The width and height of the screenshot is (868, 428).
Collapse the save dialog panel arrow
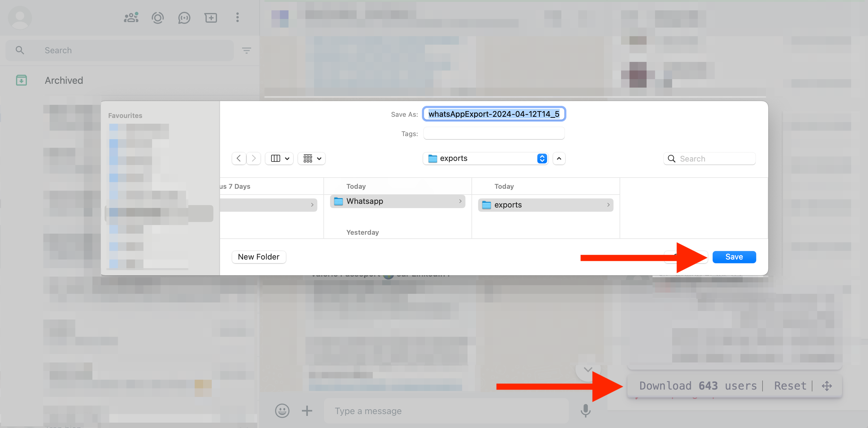(559, 158)
